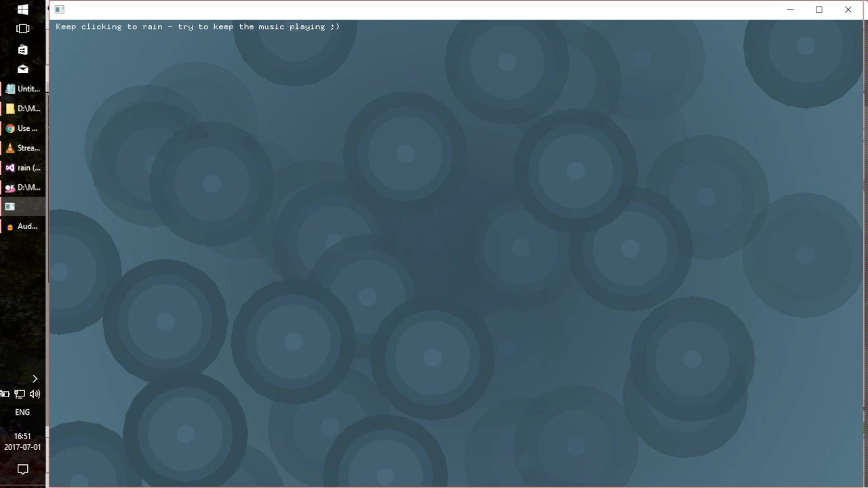Close the rain game window
Viewport: 868px width, 488px height.
tap(848, 9)
